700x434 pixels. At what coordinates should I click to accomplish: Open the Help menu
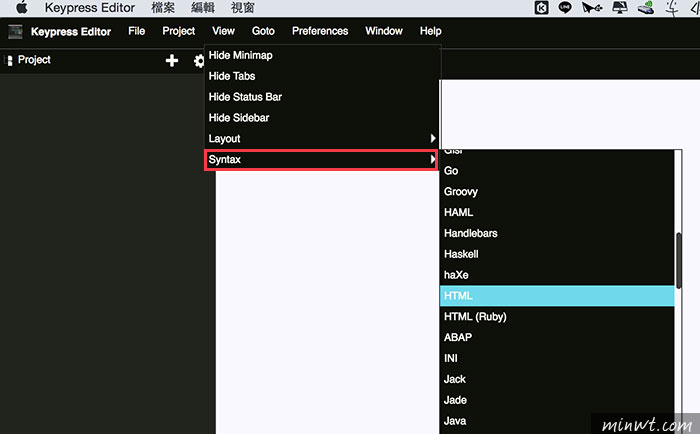(x=430, y=31)
